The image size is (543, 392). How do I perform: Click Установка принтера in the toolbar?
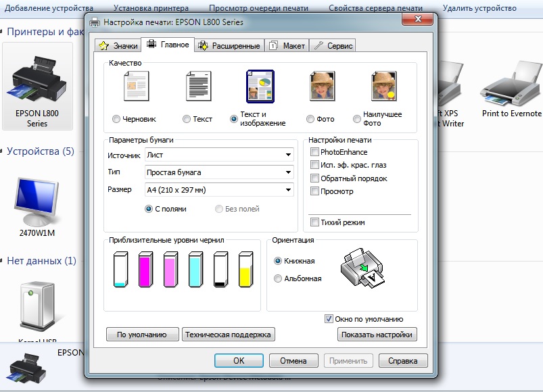pyautogui.click(x=151, y=8)
